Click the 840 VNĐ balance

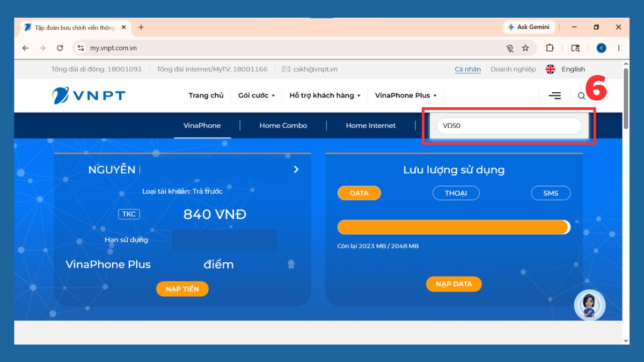point(215,215)
